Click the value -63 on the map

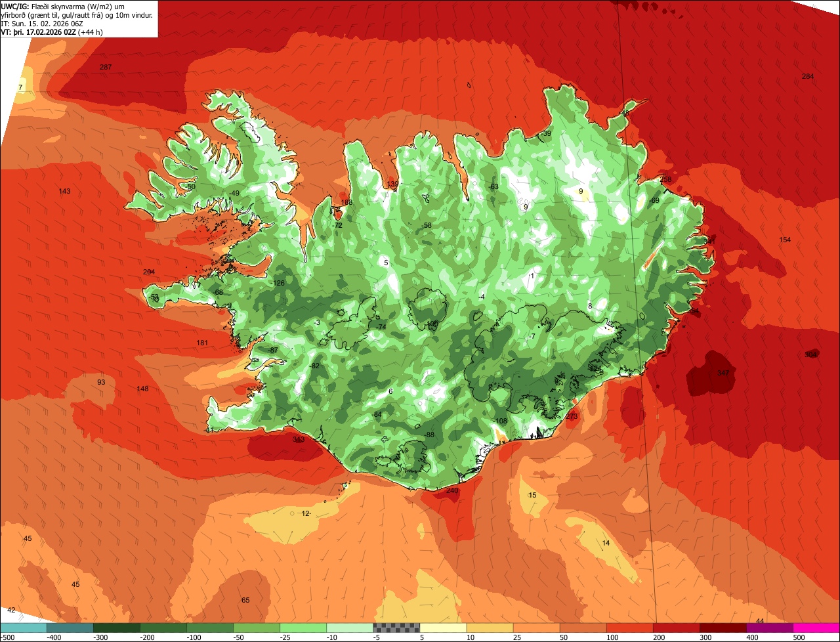click(493, 187)
